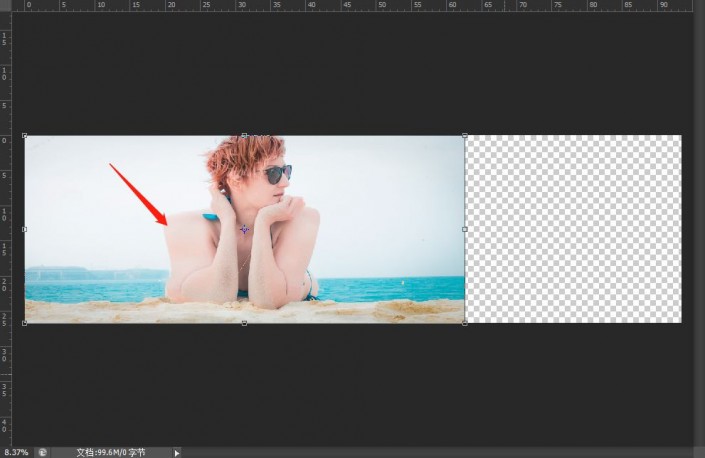
Task: Click the horizontal ruler at mark 50
Action: 382,5
